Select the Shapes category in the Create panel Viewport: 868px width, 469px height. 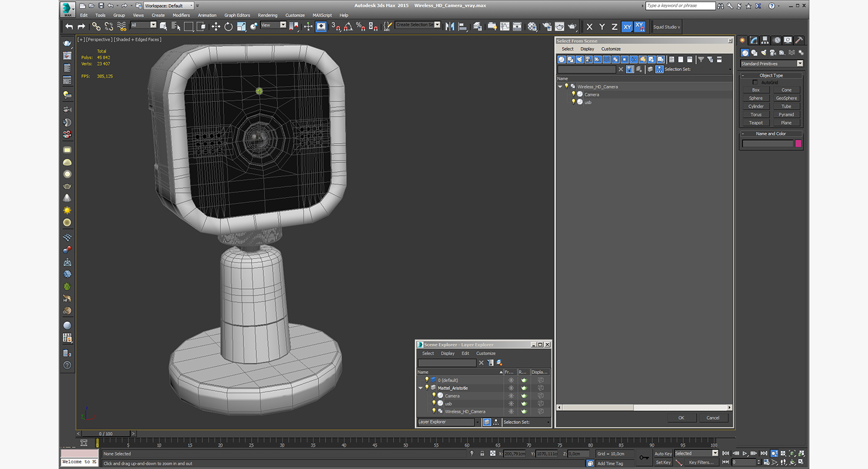coord(755,53)
